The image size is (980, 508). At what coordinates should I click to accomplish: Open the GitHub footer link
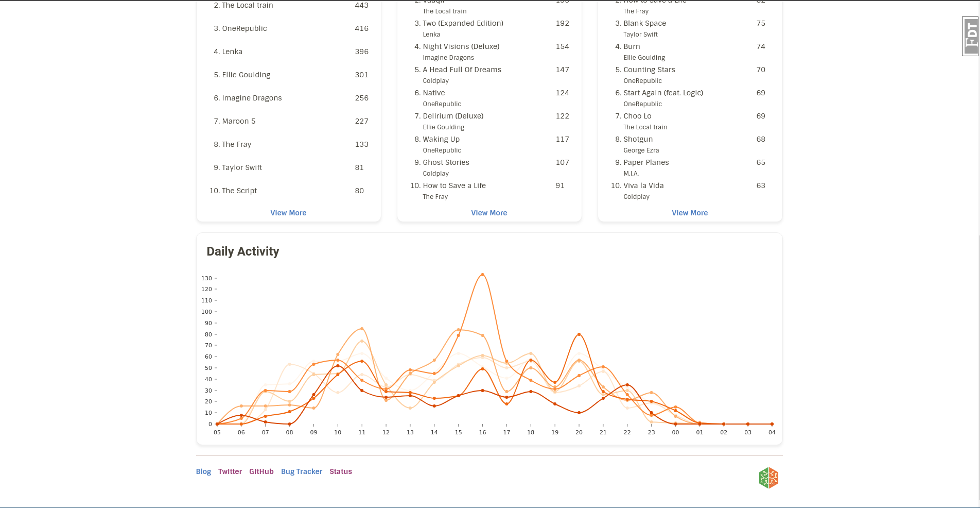coord(261,471)
